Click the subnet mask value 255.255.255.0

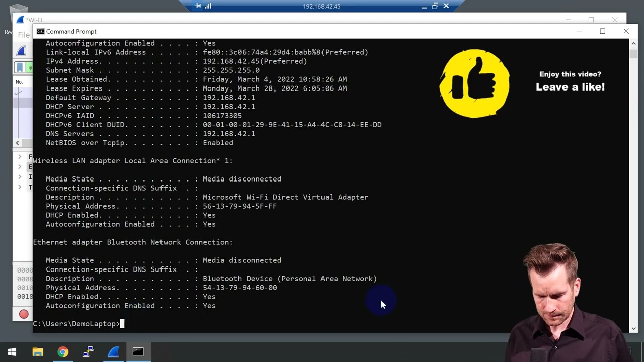coord(231,70)
